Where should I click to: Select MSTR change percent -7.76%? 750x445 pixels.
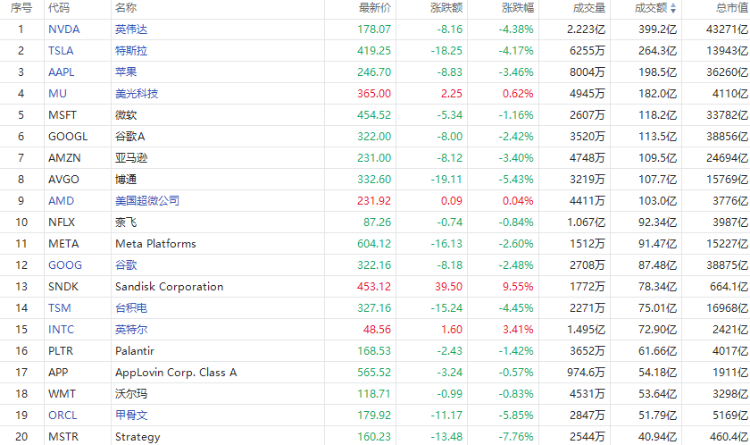(516, 437)
